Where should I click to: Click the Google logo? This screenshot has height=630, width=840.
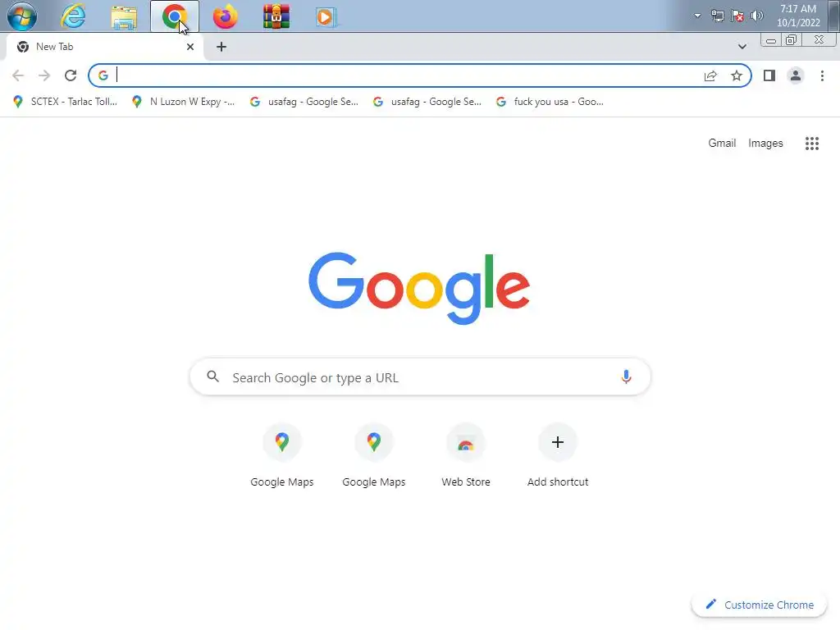click(x=419, y=288)
